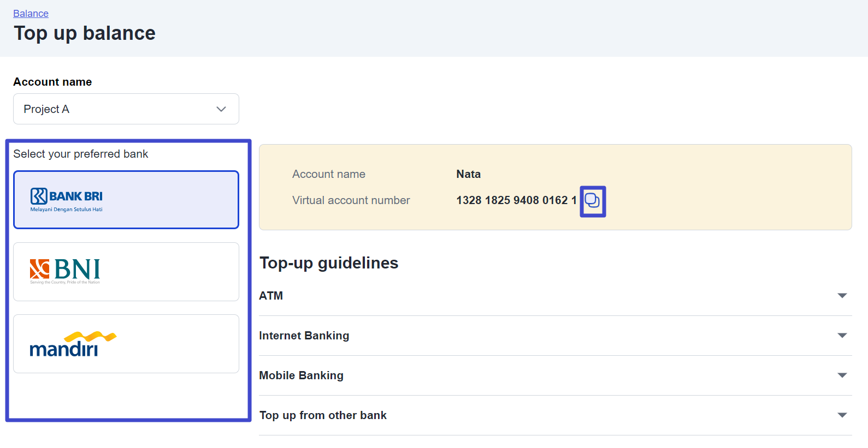
Task: Click the virtual account number 1328 1825 9408 0162 1
Action: click(x=516, y=200)
